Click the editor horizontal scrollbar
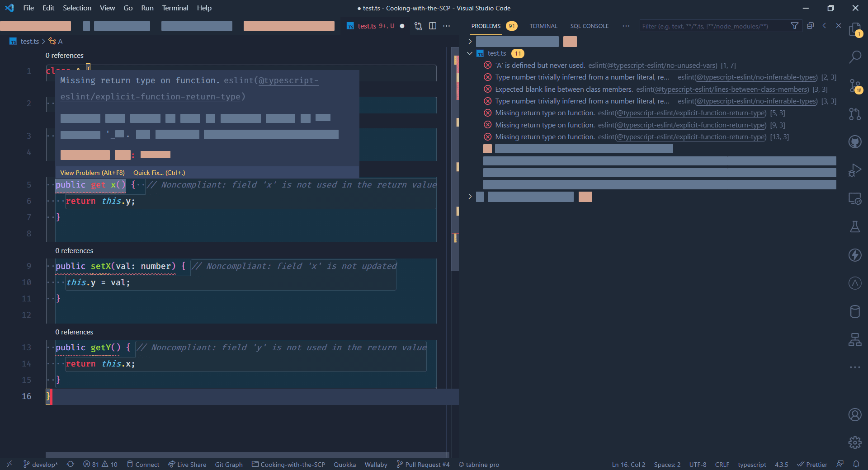 point(247,455)
